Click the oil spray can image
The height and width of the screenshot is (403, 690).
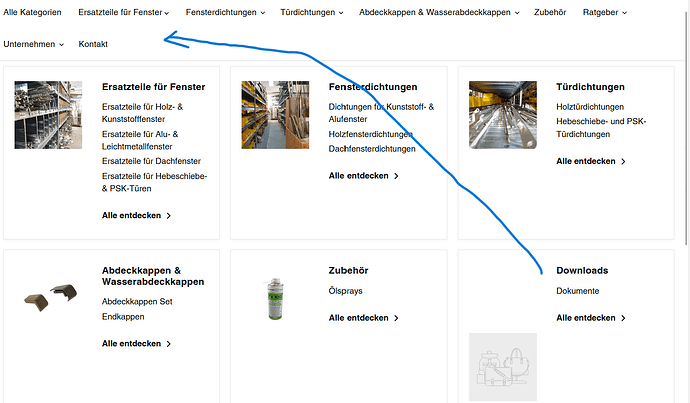click(275, 299)
